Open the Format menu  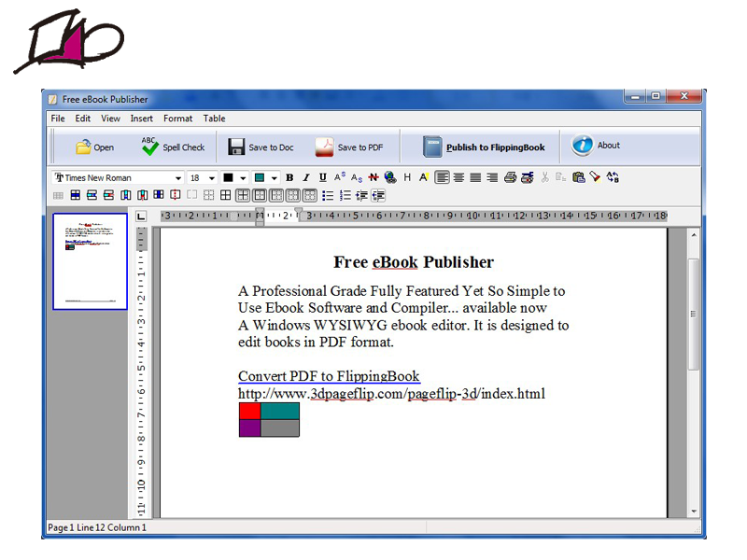point(177,119)
